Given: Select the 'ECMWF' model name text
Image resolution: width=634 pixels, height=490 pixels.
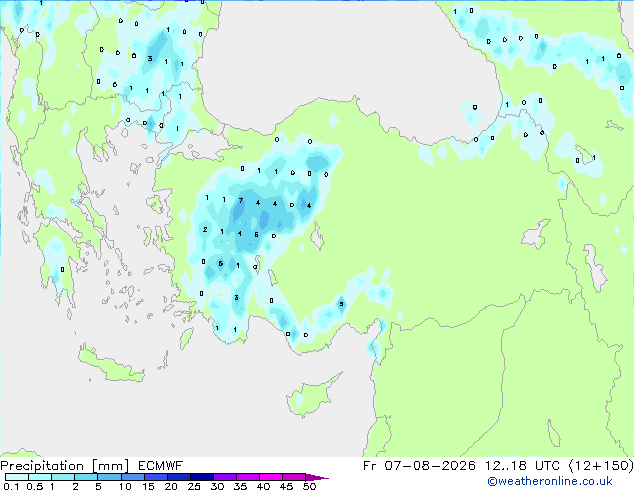Looking at the screenshot, I should click(x=161, y=466).
